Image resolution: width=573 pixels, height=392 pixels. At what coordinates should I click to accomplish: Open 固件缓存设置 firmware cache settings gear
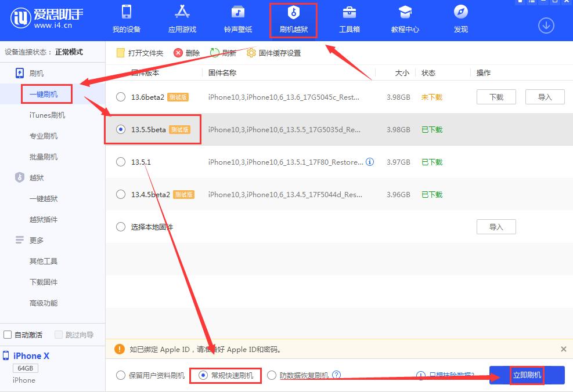pos(251,53)
